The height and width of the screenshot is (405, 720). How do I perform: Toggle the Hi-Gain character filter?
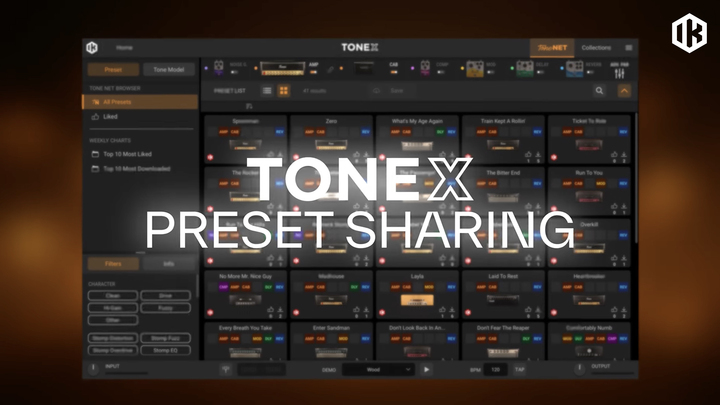coord(110,309)
